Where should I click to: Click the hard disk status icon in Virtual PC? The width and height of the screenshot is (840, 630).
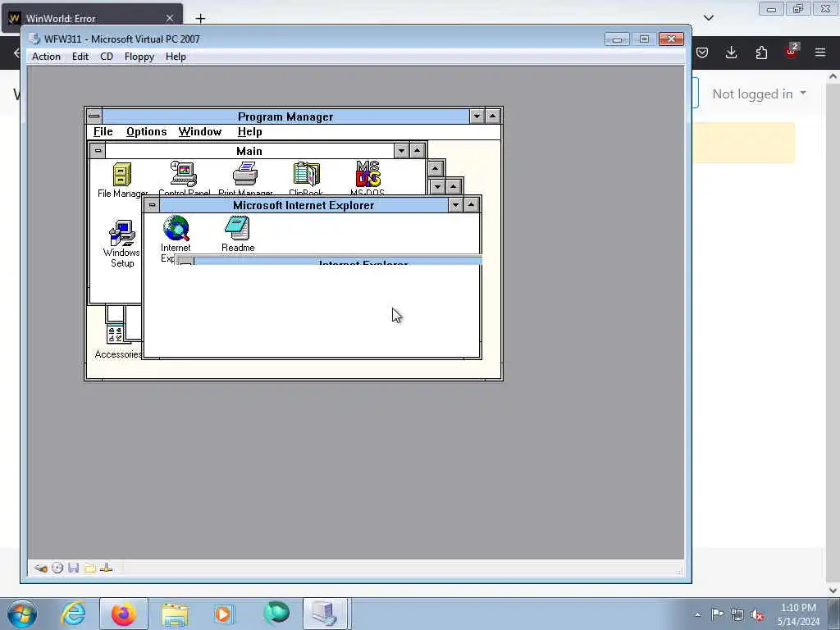click(41, 568)
